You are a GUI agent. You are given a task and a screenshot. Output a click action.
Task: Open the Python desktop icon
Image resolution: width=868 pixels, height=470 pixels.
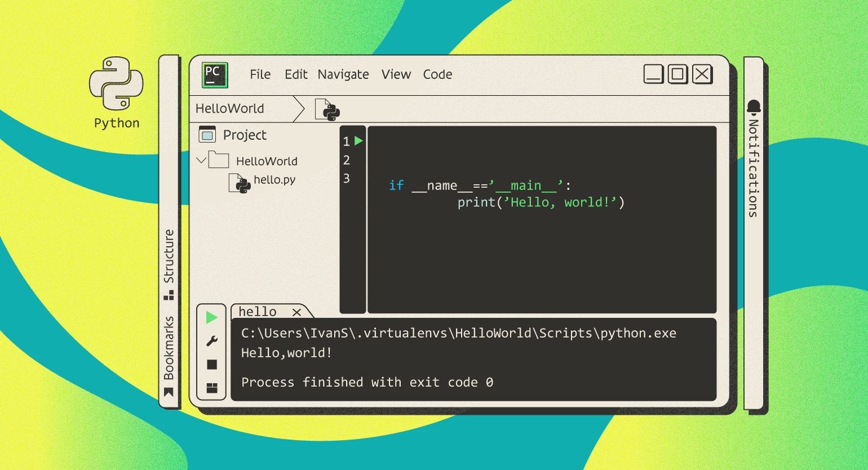click(116, 85)
